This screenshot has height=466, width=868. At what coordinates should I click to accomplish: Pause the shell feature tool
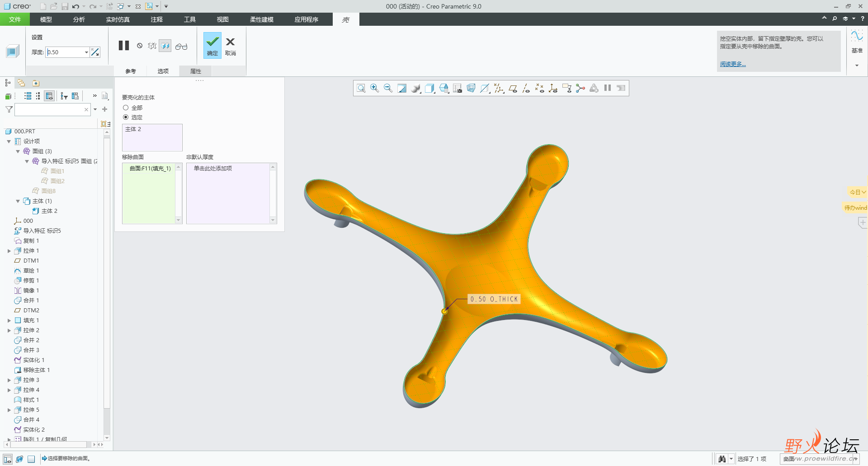click(x=123, y=46)
